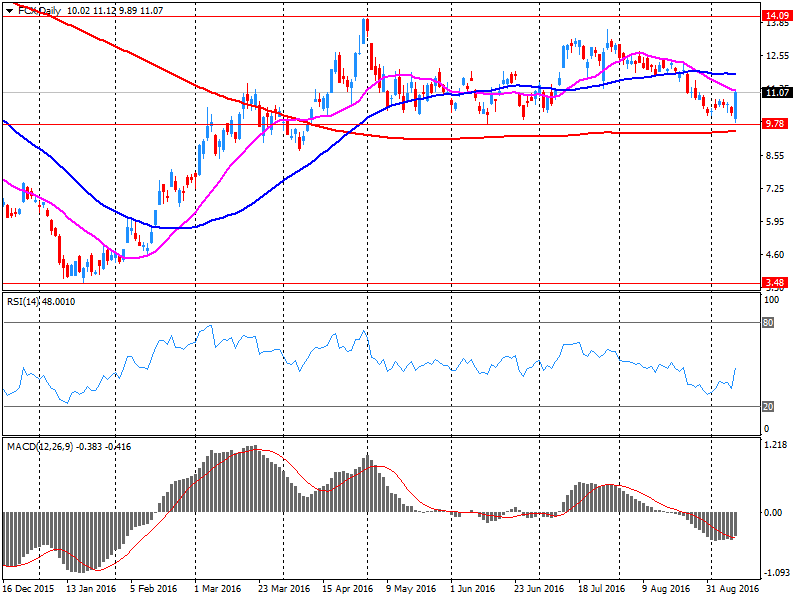800x600 pixels.
Task: Click the 7.25 price axis value
Action: pyautogui.click(x=776, y=188)
